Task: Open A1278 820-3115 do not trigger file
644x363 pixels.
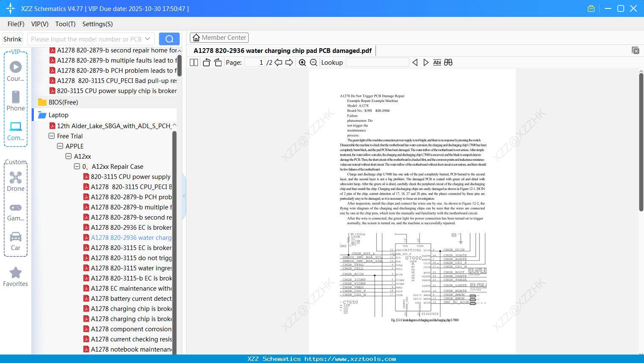Action: (x=127, y=258)
